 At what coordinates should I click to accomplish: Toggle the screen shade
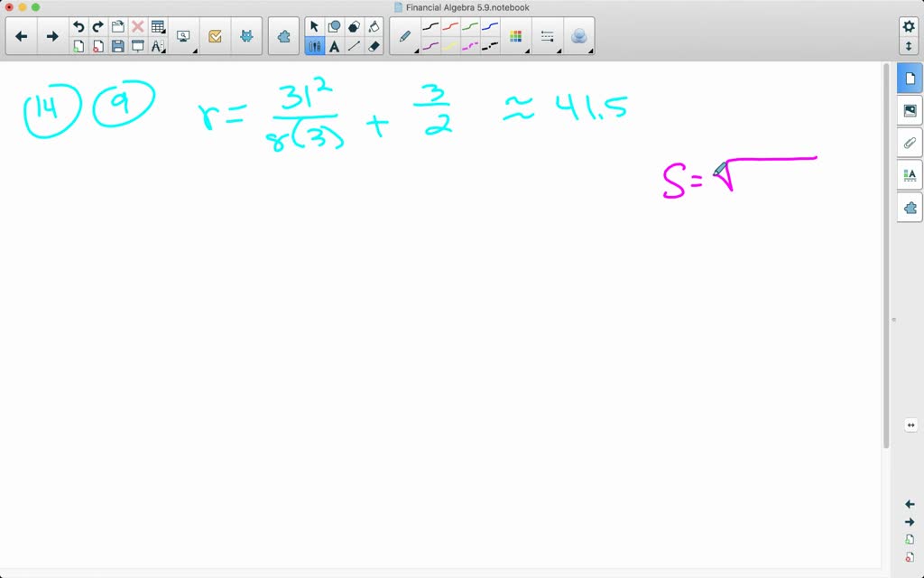[138, 46]
